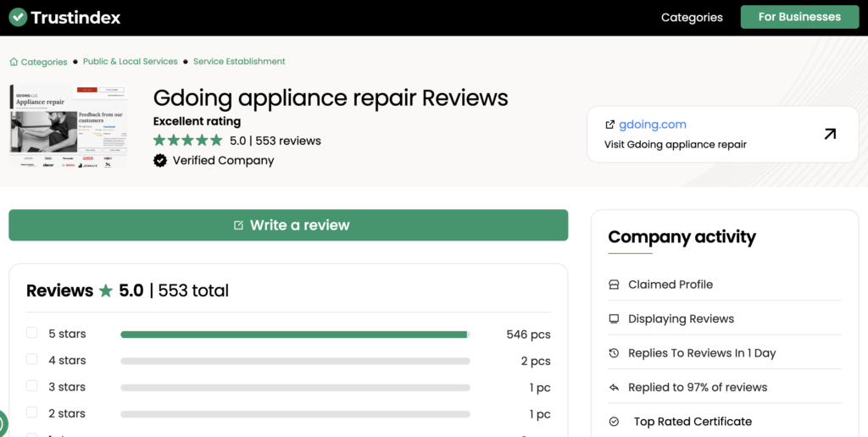Click the green floating widget at left edge
Image resolution: width=868 pixels, height=437 pixels.
click(x=3, y=423)
